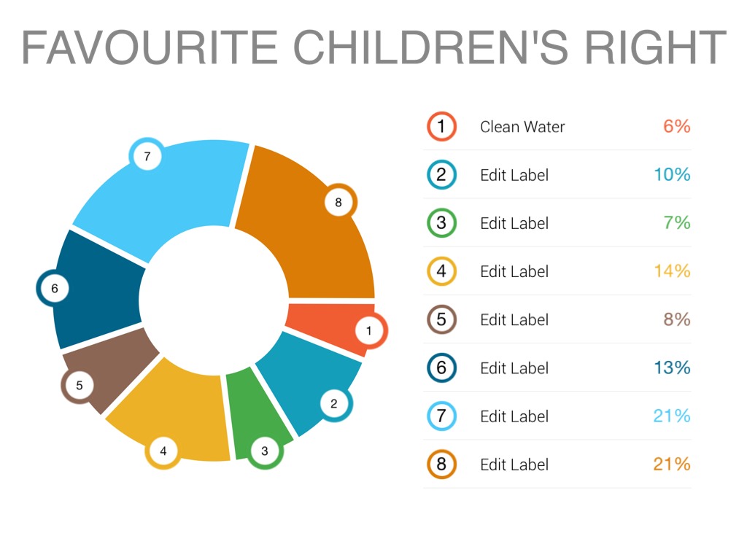The image size is (747, 560).
Task: Click the numbered badge 1 in the legend
Action: (441, 127)
